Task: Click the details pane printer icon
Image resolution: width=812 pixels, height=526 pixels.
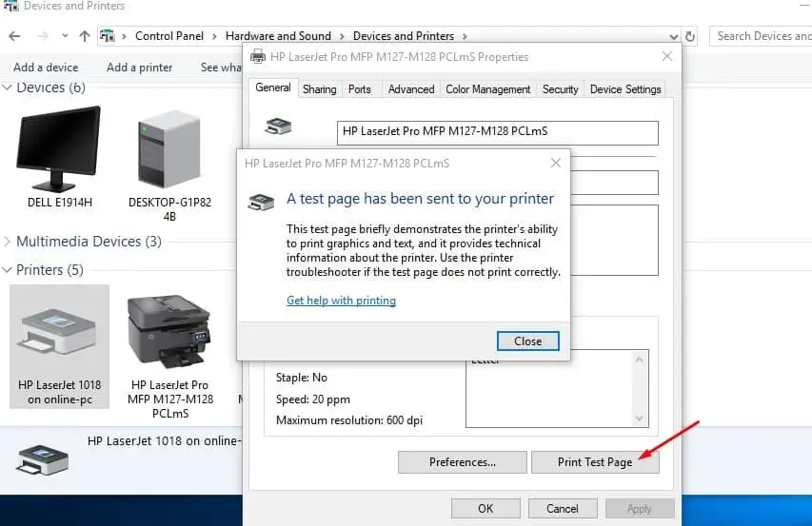Action: [x=42, y=459]
